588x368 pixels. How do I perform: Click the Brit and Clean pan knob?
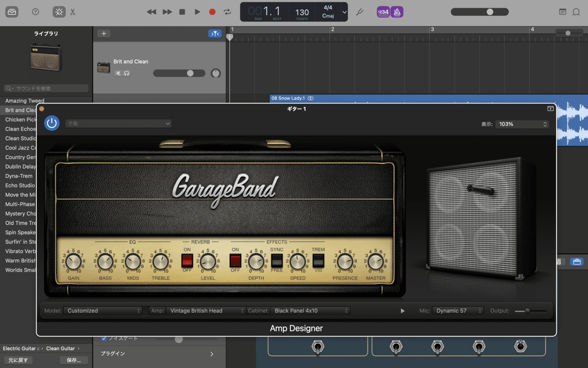[x=216, y=73]
